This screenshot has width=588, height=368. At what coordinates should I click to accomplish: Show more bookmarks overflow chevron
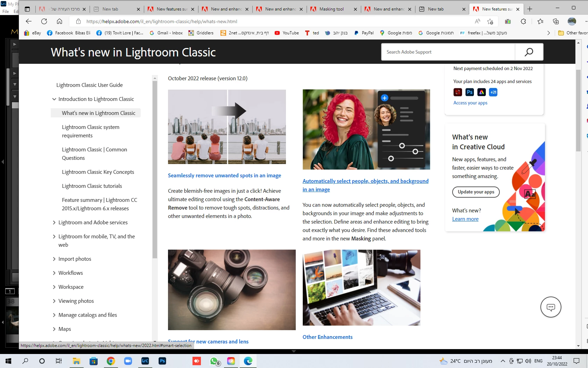point(548,33)
